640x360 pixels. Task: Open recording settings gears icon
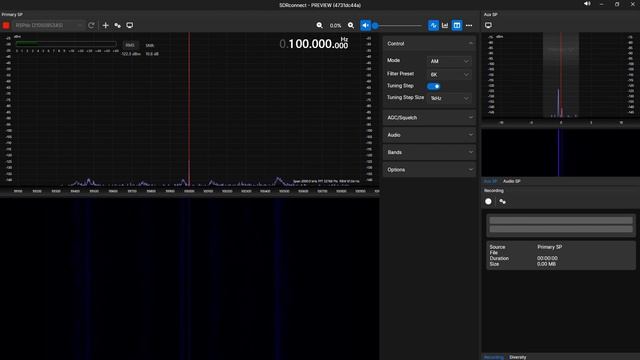(502, 201)
